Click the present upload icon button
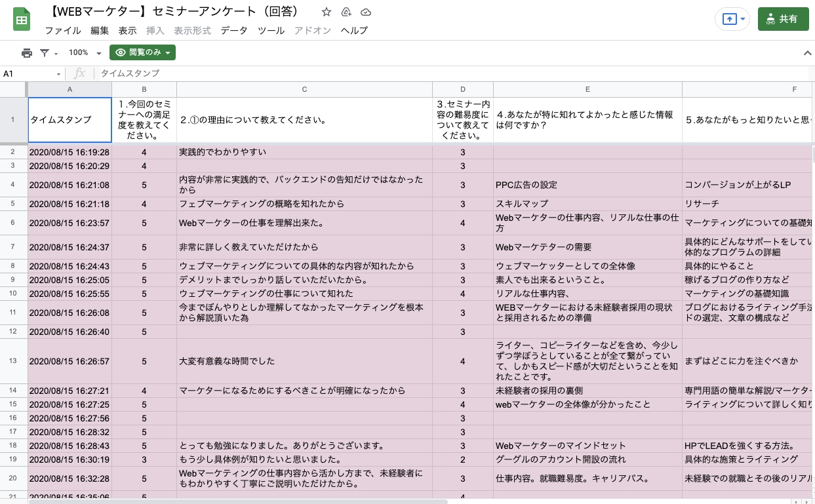This screenshot has height=504, width=815. coord(729,19)
